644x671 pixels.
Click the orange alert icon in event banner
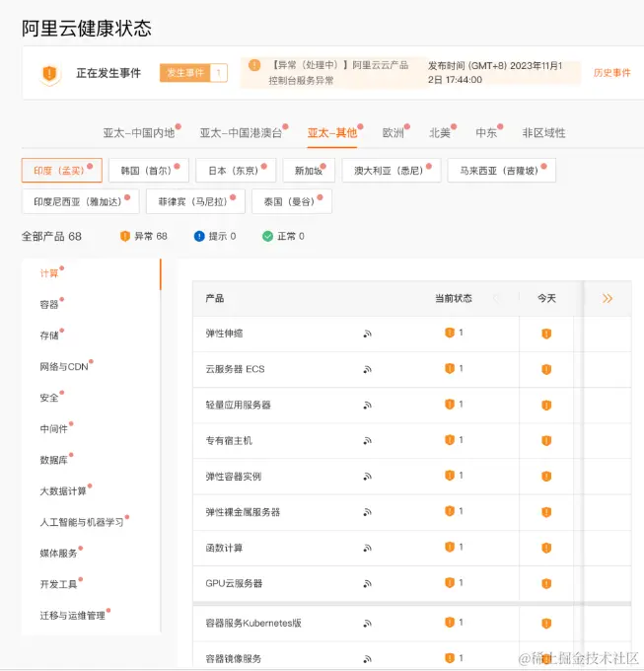254,65
